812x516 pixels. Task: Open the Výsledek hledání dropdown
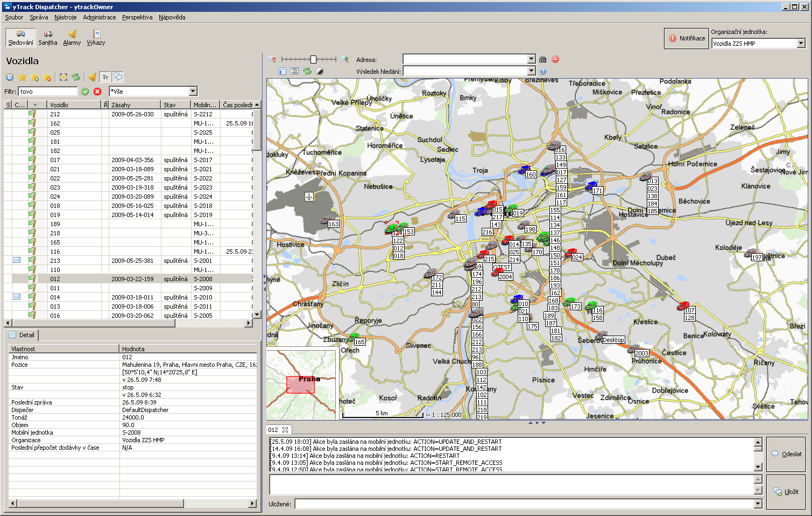531,71
